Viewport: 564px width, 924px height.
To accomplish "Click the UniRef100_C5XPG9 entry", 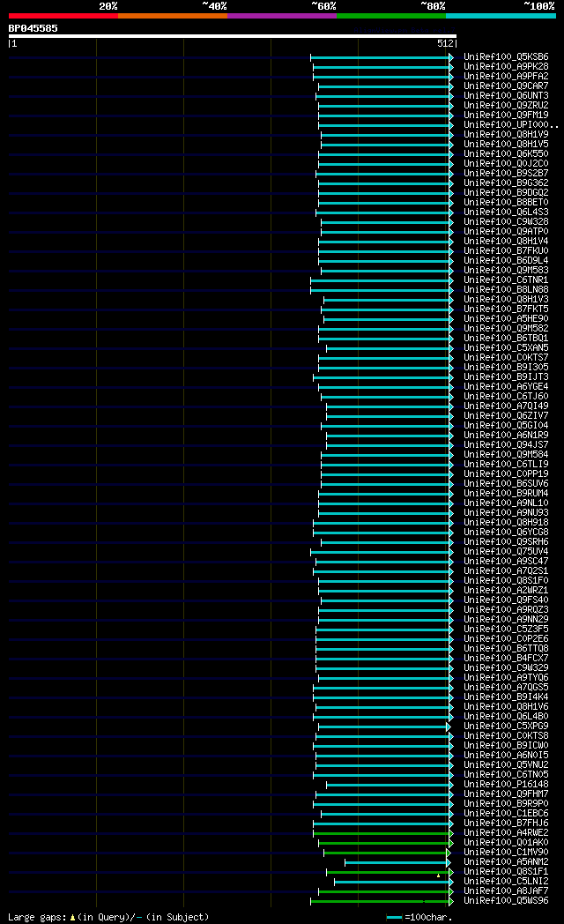I will pyautogui.click(x=506, y=726).
